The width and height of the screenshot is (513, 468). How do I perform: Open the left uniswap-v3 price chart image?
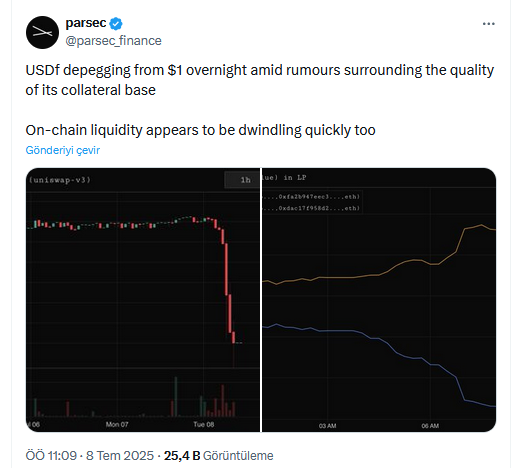coord(143,300)
